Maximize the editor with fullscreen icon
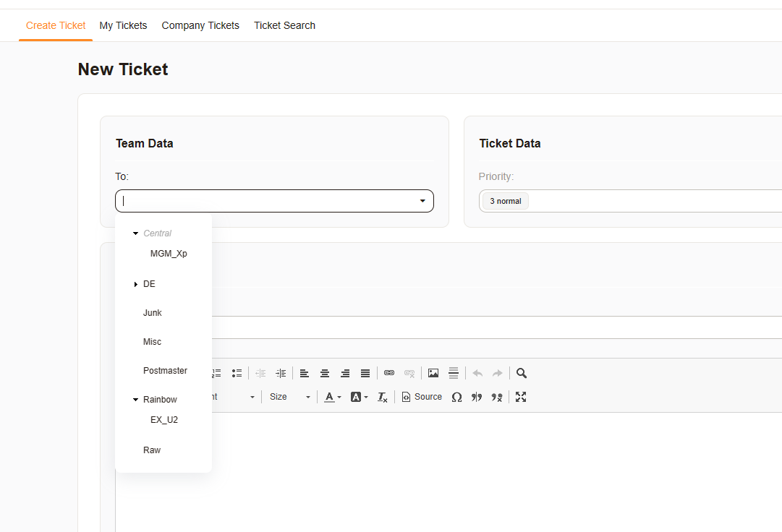 [521, 397]
